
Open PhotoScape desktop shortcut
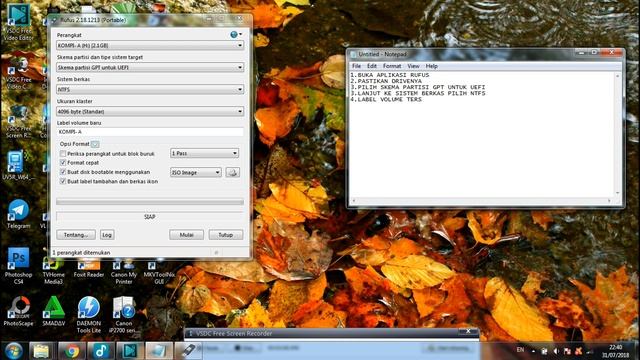tap(18, 312)
